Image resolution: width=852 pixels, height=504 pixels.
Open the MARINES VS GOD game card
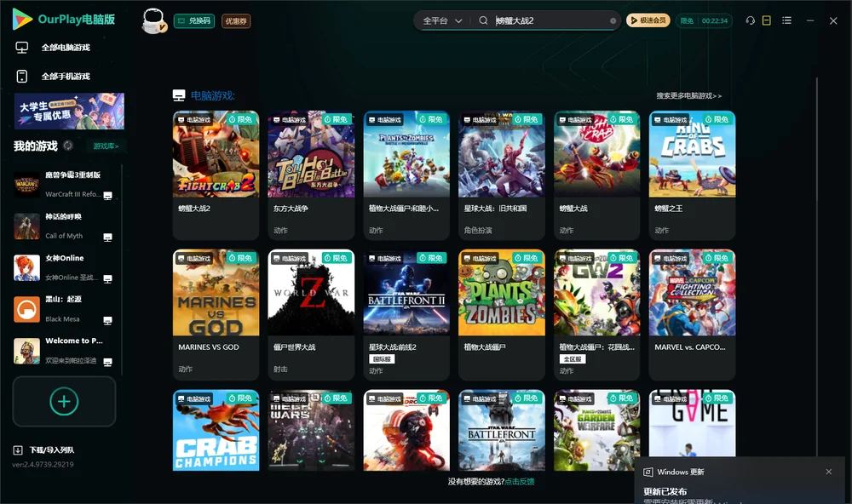tap(216, 314)
